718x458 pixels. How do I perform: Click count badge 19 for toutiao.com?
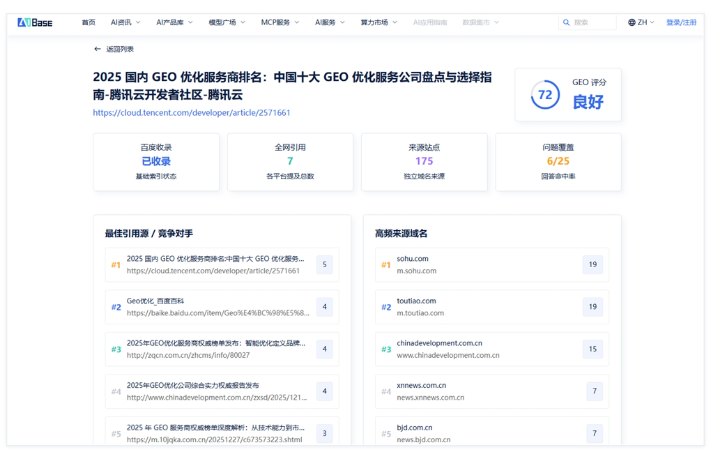click(593, 307)
